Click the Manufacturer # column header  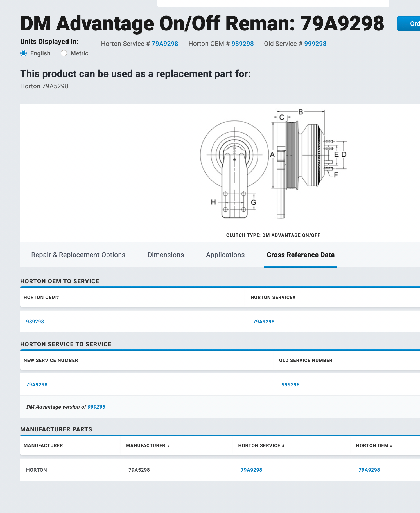click(x=148, y=446)
